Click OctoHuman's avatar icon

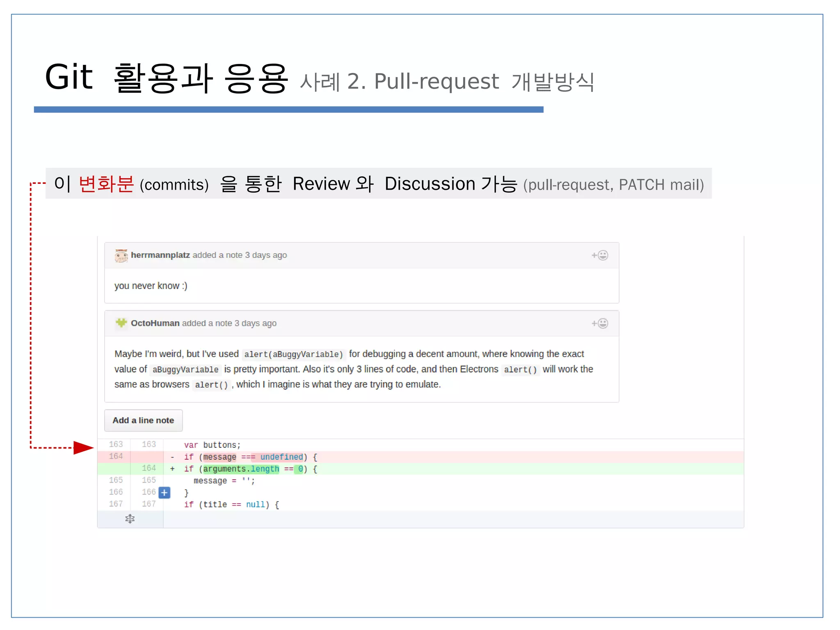click(121, 323)
